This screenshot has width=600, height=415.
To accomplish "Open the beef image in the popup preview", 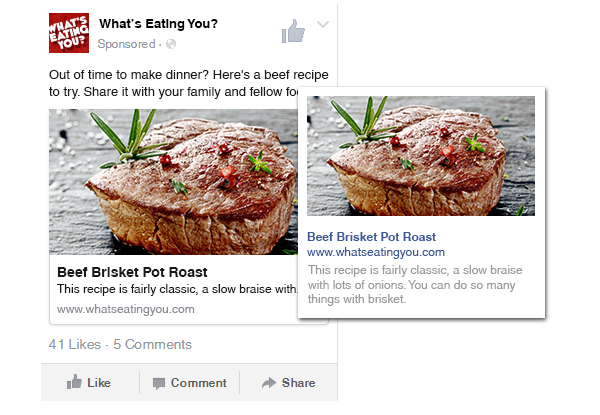I will click(x=421, y=156).
